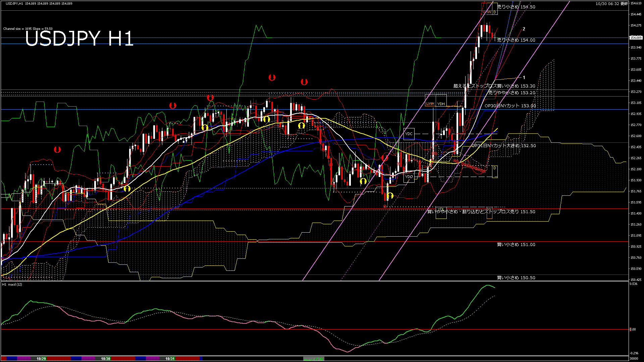Select the 10/31 date marker on timeline
Image resolution: width=644 pixels, height=362 pixels.
(x=170, y=359)
